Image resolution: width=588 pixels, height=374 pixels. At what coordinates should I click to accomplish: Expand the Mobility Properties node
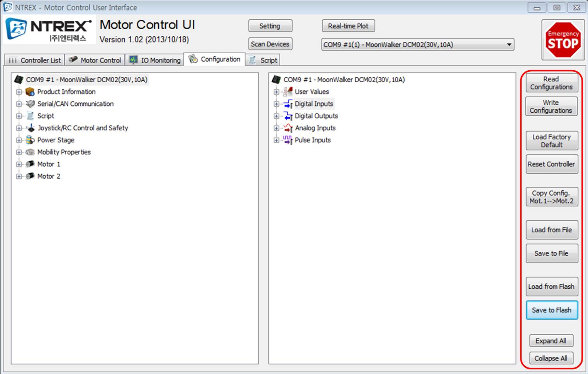[x=19, y=152]
